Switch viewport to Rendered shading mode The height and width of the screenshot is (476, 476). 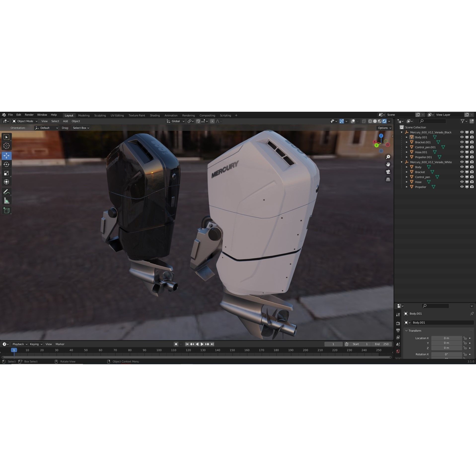[x=385, y=121]
